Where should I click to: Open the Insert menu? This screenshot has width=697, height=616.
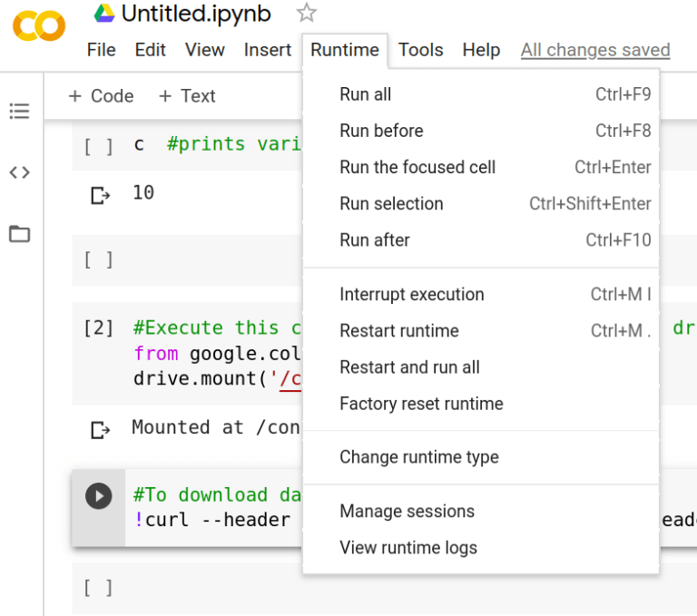pyautogui.click(x=268, y=50)
